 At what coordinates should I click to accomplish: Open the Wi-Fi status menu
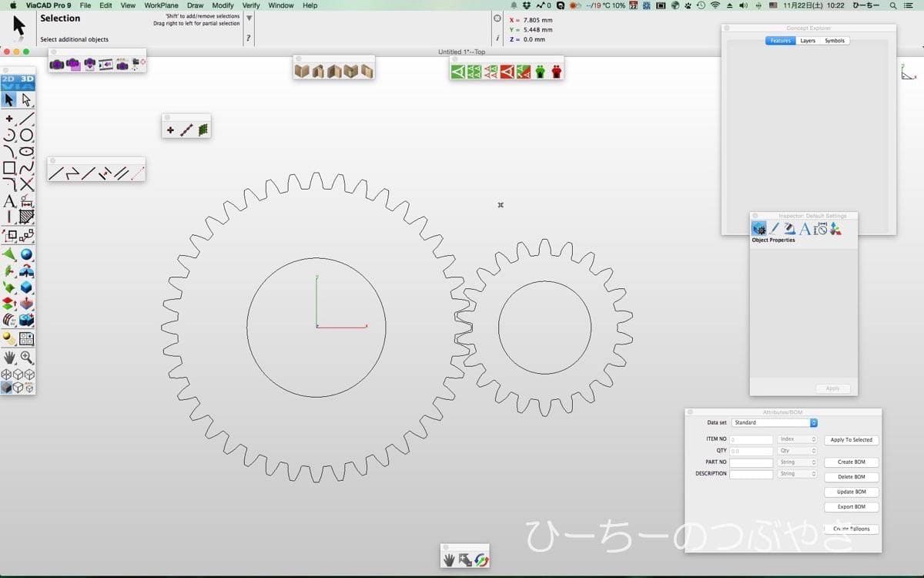point(715,5)
